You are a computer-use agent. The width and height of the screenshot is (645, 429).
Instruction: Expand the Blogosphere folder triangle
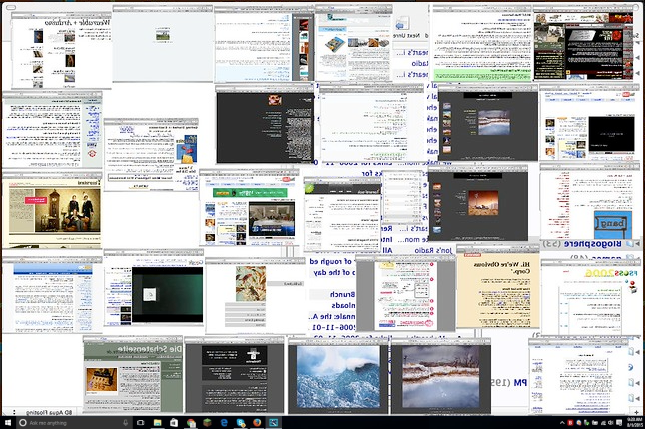point(637,244)
